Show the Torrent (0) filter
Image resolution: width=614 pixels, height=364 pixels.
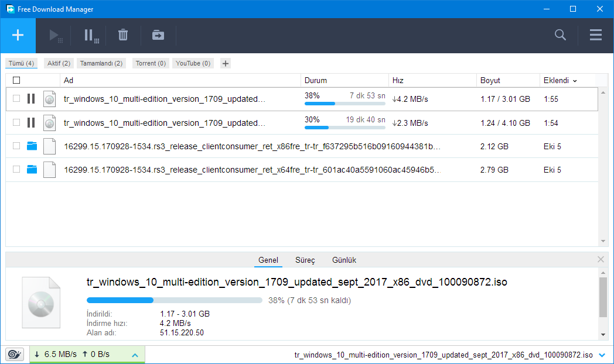pyautogui.click(x=151, y=63)
